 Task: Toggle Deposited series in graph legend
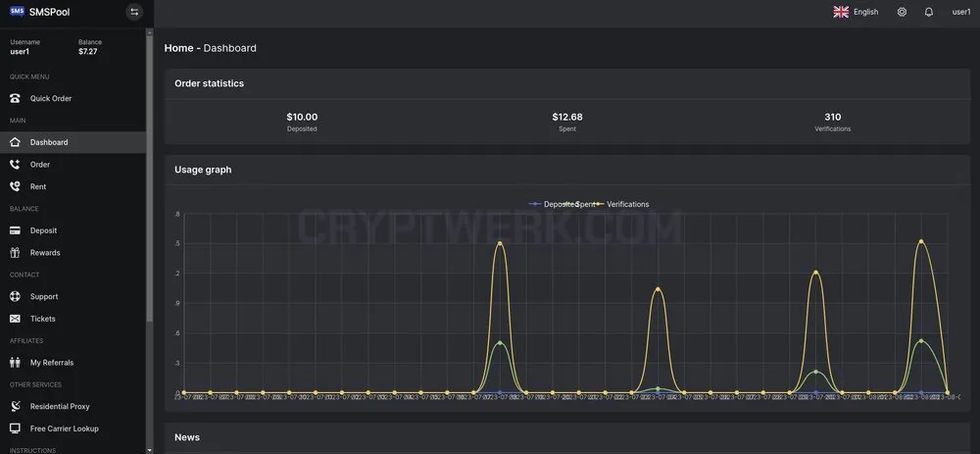pyautogui.click(x=553, y=204)
